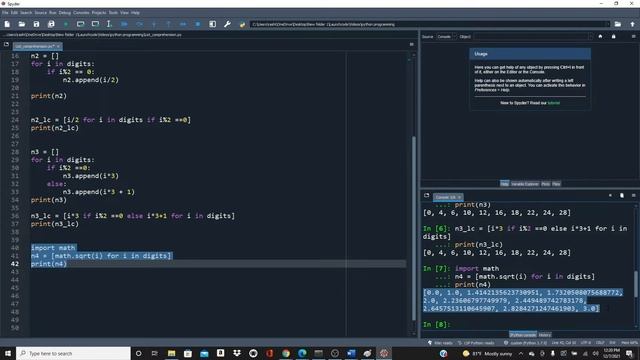
Task: Open the Projects menu
Action: [x=99, y=13]
